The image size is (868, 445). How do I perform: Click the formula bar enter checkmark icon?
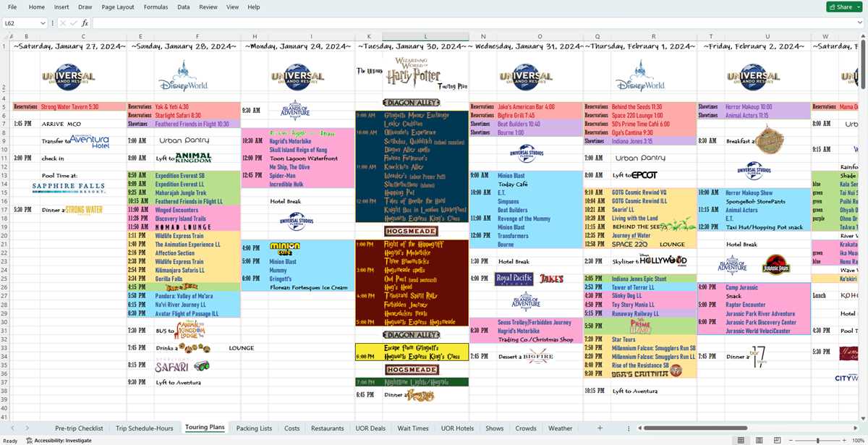[x=73, y=23]
